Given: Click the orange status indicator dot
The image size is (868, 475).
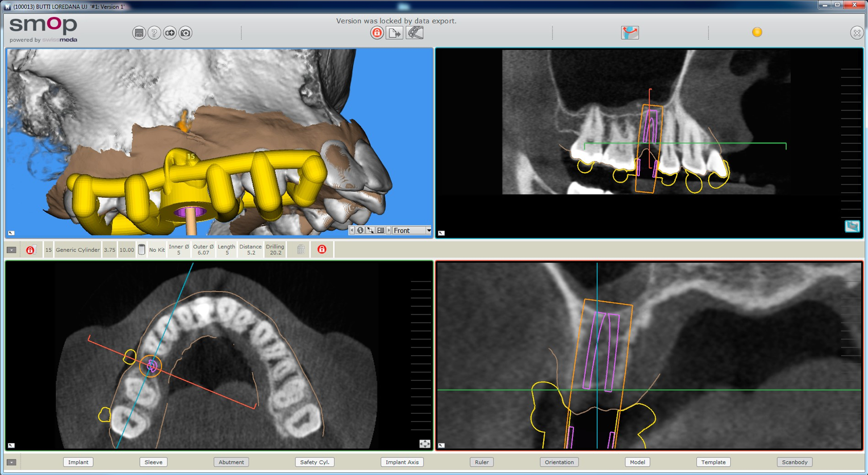Looking at the screenshot, I should [x=757, y=32].
